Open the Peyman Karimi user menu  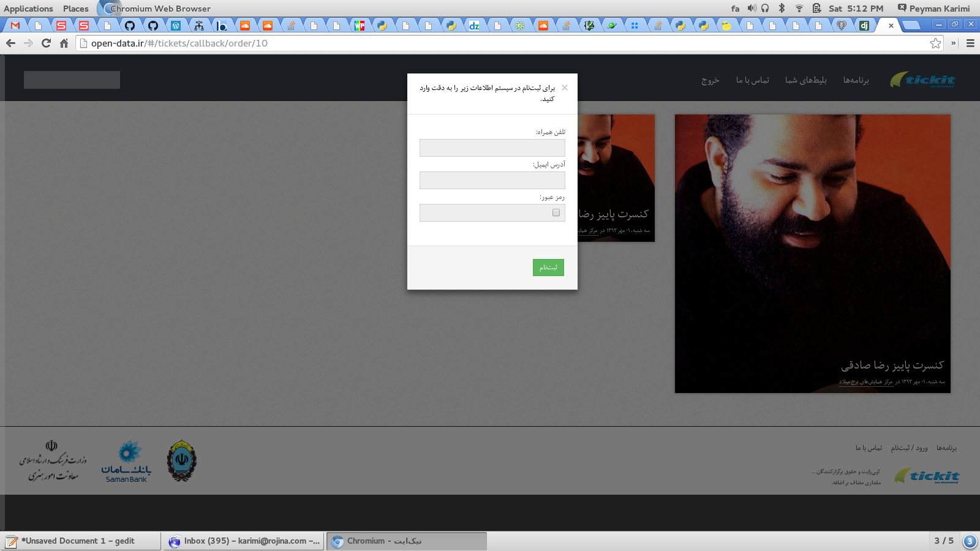point(934,9)
